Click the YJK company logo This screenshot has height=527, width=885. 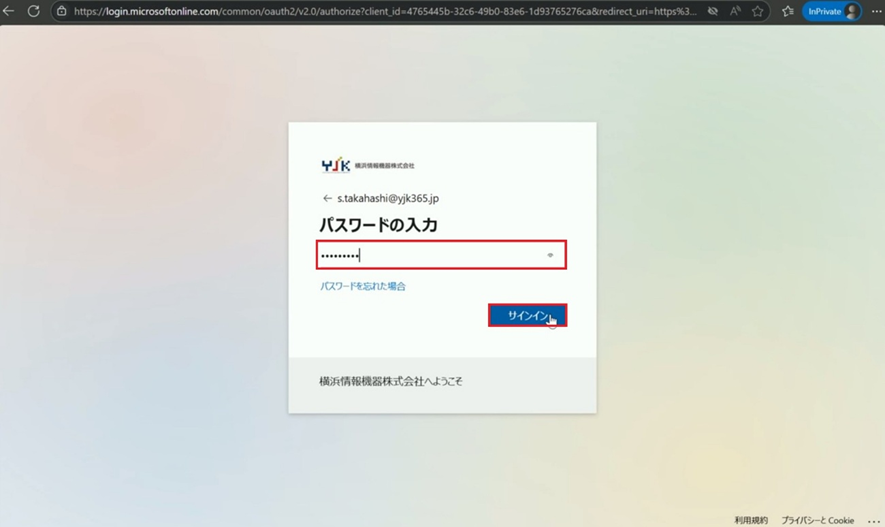tap(335, 165)
